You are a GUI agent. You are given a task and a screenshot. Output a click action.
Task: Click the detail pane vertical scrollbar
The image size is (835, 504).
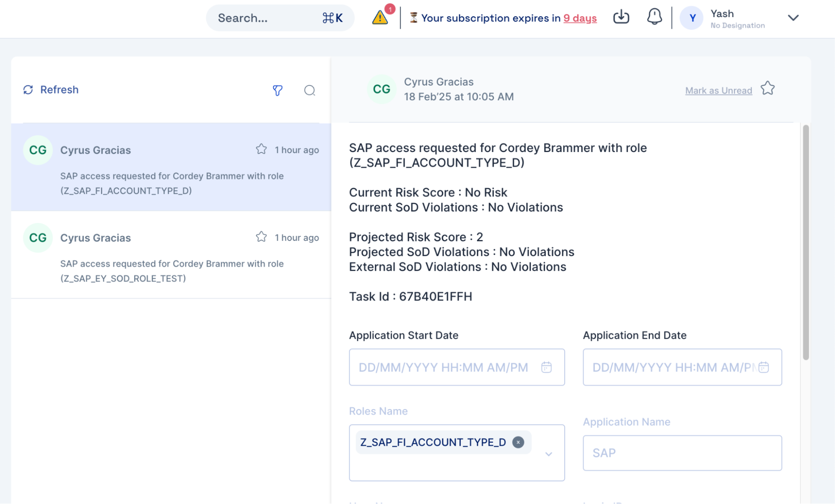[806, 242]
